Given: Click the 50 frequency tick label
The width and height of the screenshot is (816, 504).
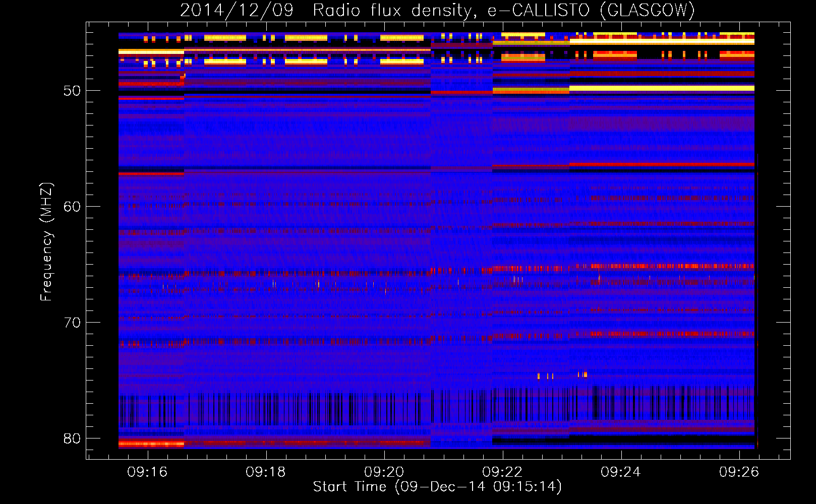Looking at the screenshot, I should 72,91.
